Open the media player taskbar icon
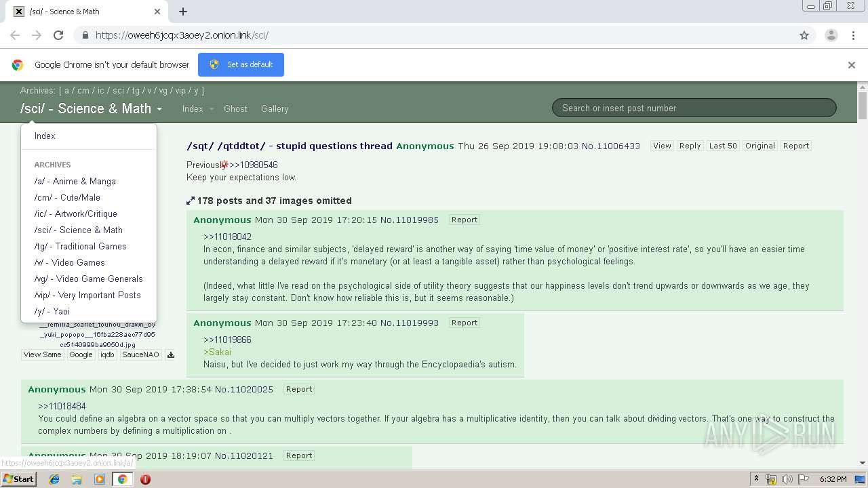The image size is (868, 488). click(x=100, y=479)
